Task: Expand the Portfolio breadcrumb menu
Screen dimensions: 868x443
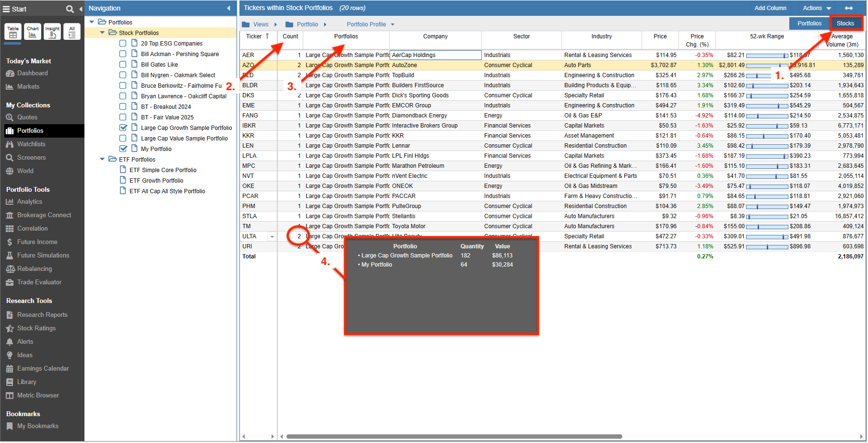Action: pyautogui.click(x=325, y=24)
